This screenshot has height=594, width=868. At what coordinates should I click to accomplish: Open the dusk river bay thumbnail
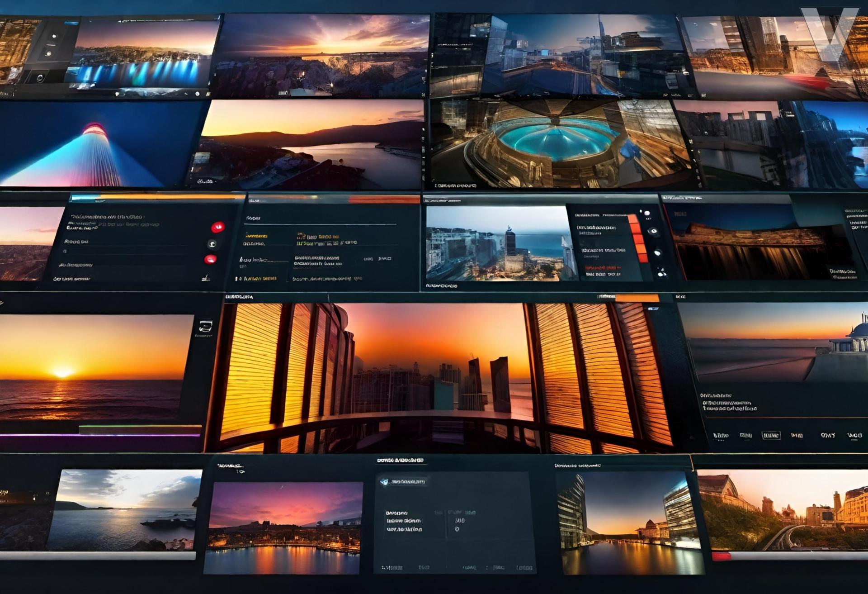click(307, 144)
